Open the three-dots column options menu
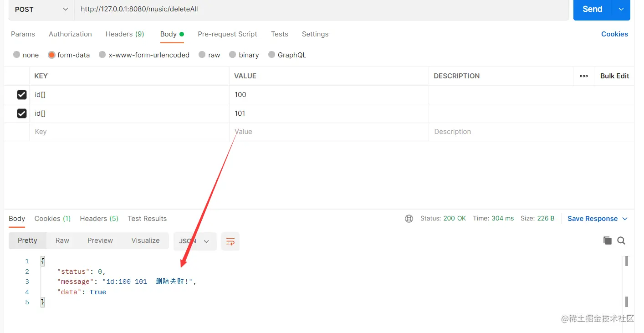 click(583, 76)
